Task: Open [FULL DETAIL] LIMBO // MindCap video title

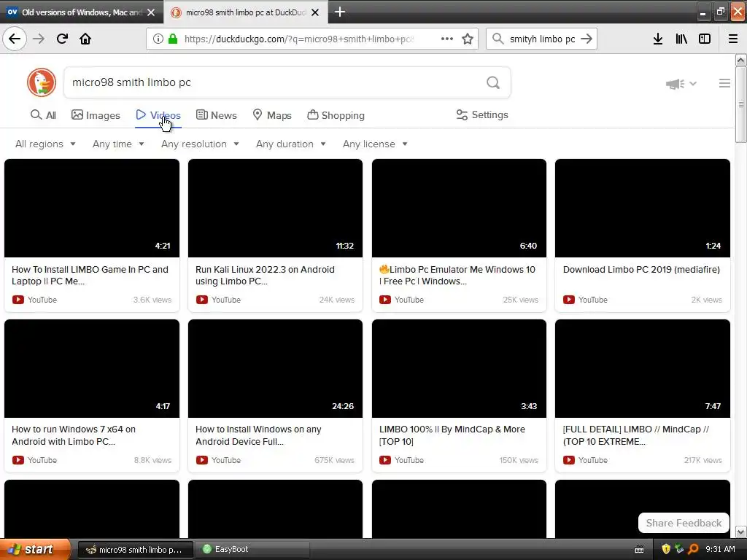Action: coord(636,435)
